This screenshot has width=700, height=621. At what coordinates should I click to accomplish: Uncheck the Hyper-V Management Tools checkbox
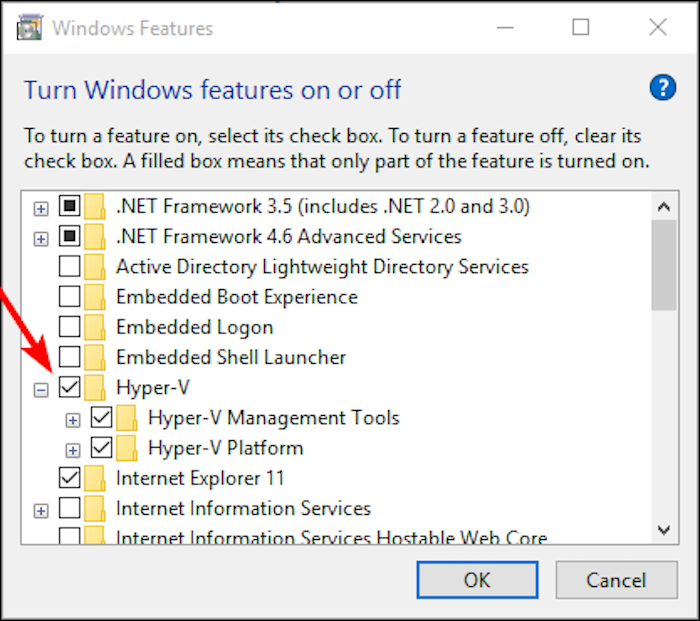(101, 417)
